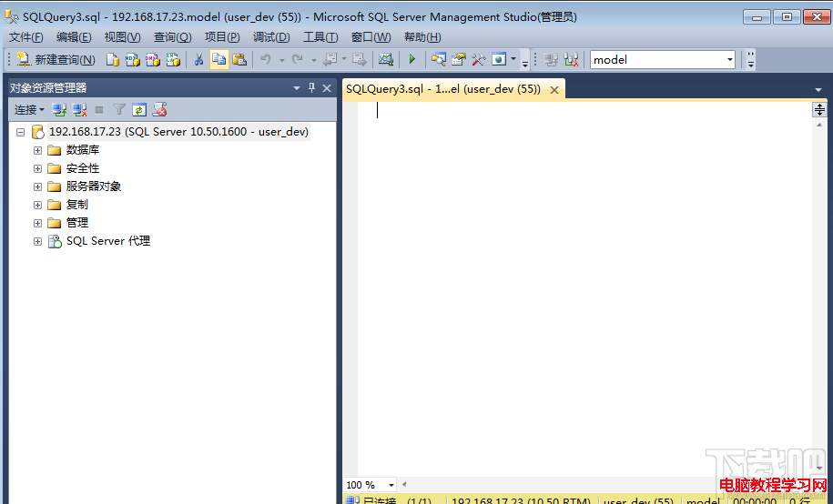Viewport: 833px width, 504px height.
Task: Click the Refresh icon in Object Explorer
Action: click(139, 110)
